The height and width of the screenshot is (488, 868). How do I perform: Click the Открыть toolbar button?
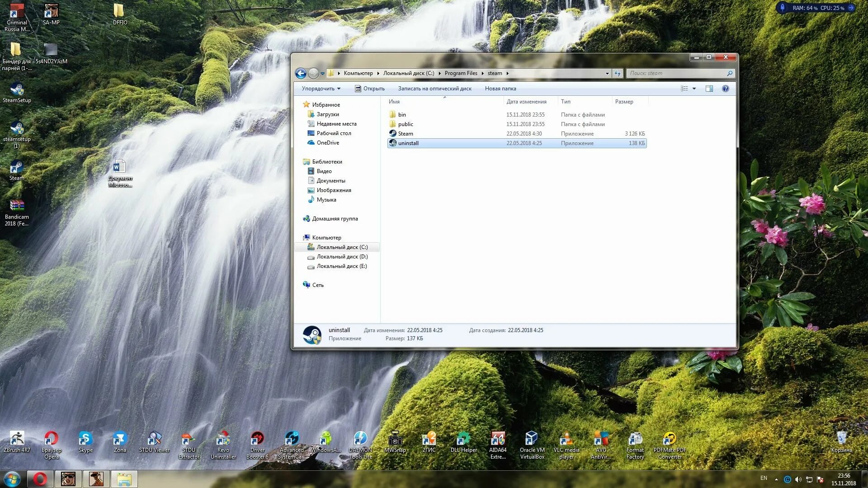[369, 89]
